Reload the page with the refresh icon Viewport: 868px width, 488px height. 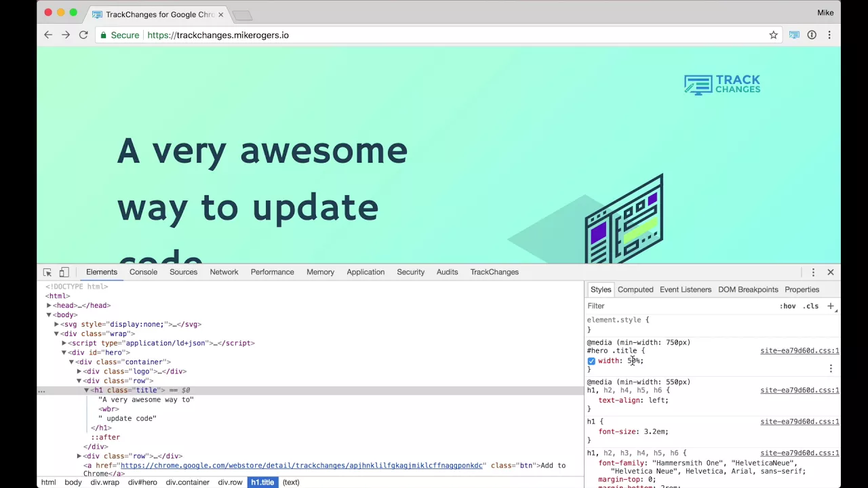coord(83,35)
